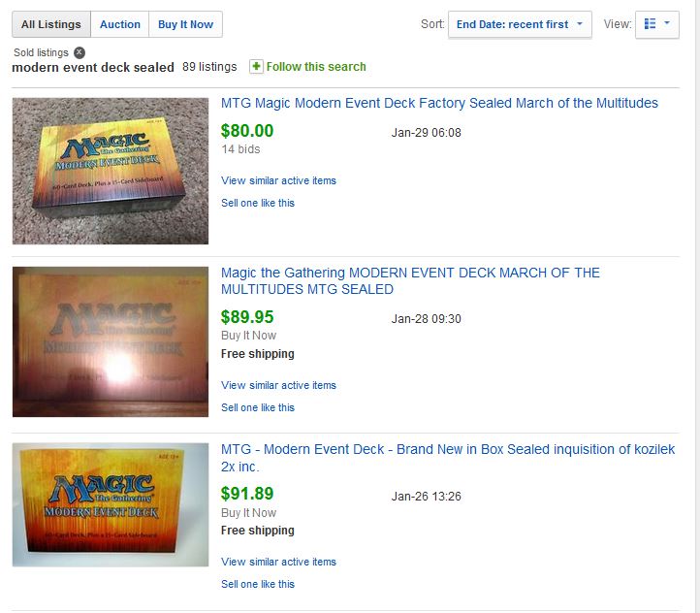This screenshot has height=613, width=700.
Task: Select the modern event deck sealed search text
Action: (x=93, y=68)
